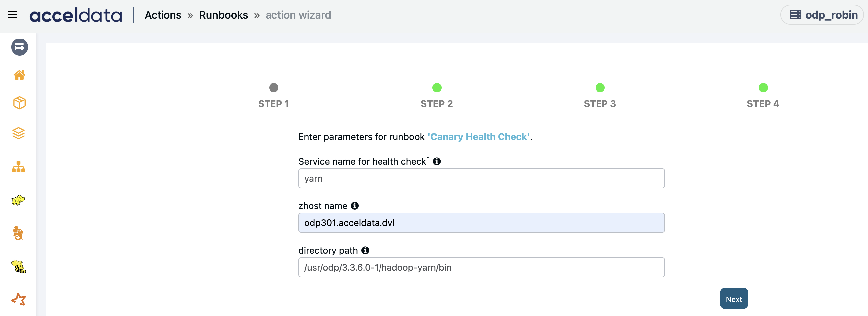Go to Home via sidebar house icon
The height and width of the screenshot is (316, 868).
[19, 75]
